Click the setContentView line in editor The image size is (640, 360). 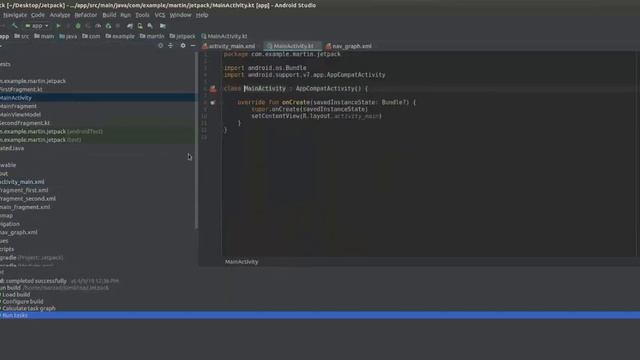tap(316, 116)
